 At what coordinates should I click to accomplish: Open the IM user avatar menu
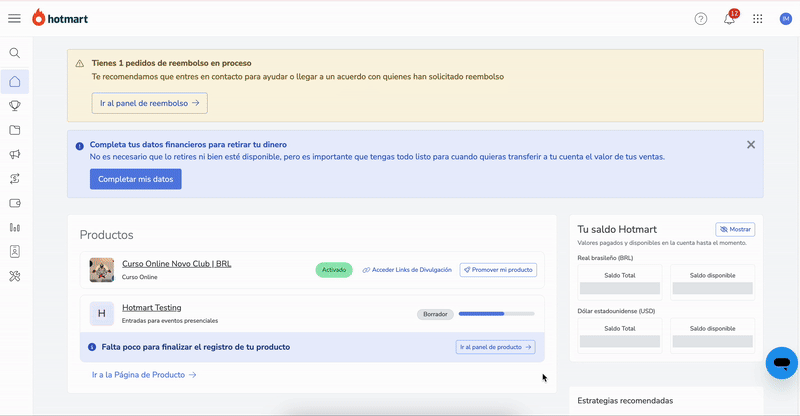point(785,19)
